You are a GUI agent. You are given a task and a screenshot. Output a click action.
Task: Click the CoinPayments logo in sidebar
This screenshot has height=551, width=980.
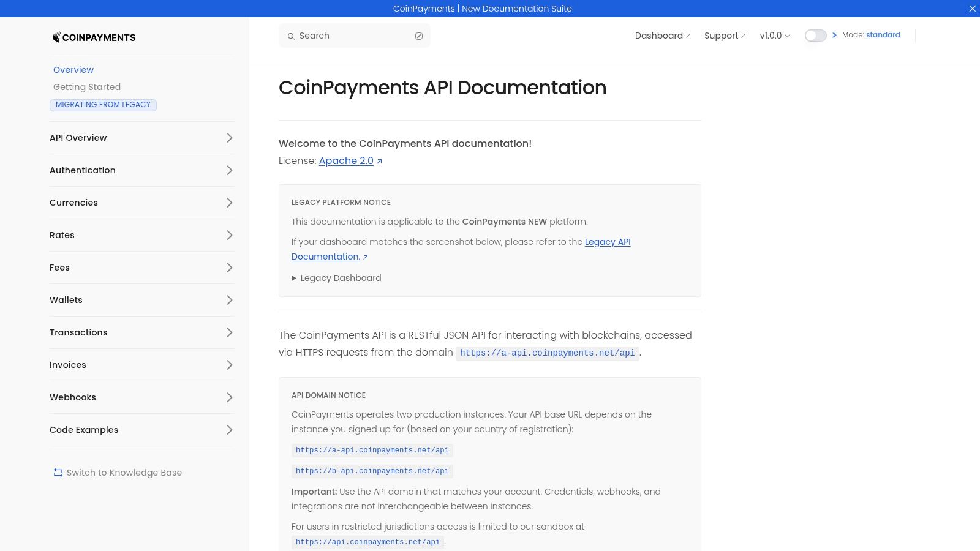(x=94, y=37)
